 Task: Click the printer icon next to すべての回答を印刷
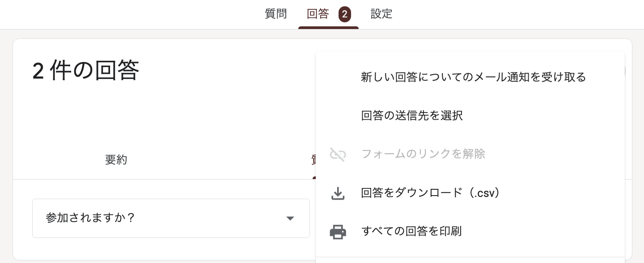click(338, 232)
